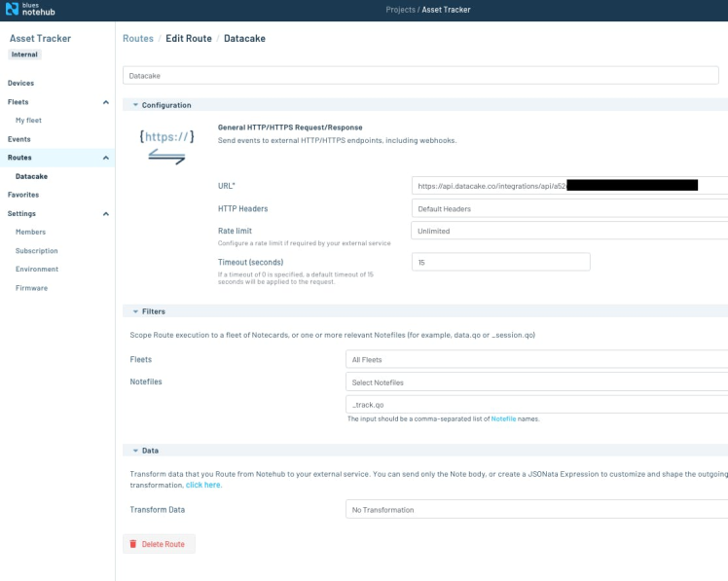Click the Routes breadcrumb link
Viewport: 728px width, 581px height.
[138, 39]
